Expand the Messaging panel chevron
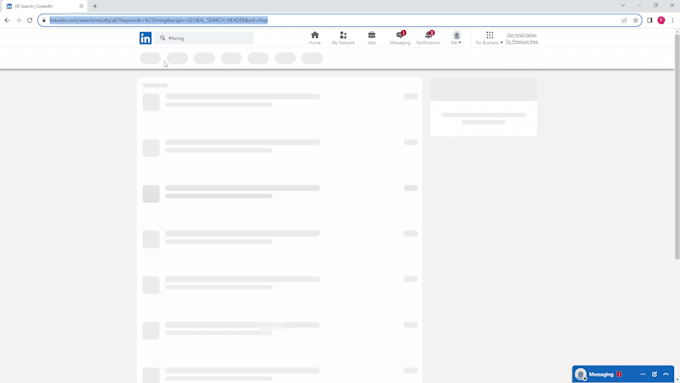The width and height of the screenshot is (680, 383). click(x=666, y=374)
